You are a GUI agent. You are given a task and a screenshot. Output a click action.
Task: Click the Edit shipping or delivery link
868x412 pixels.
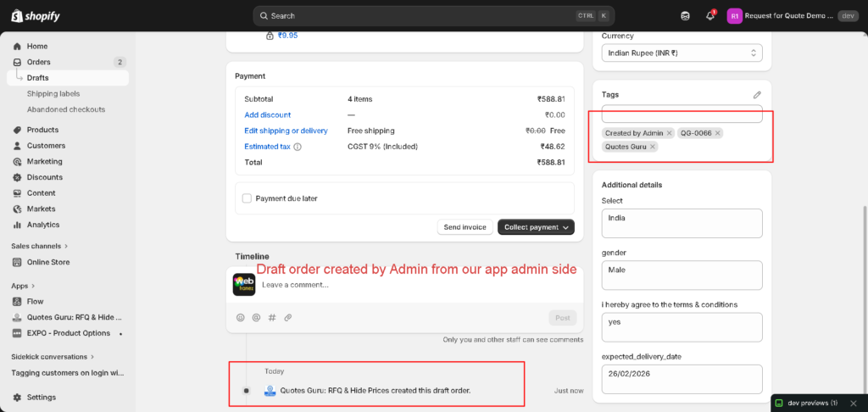pos(286,131)
